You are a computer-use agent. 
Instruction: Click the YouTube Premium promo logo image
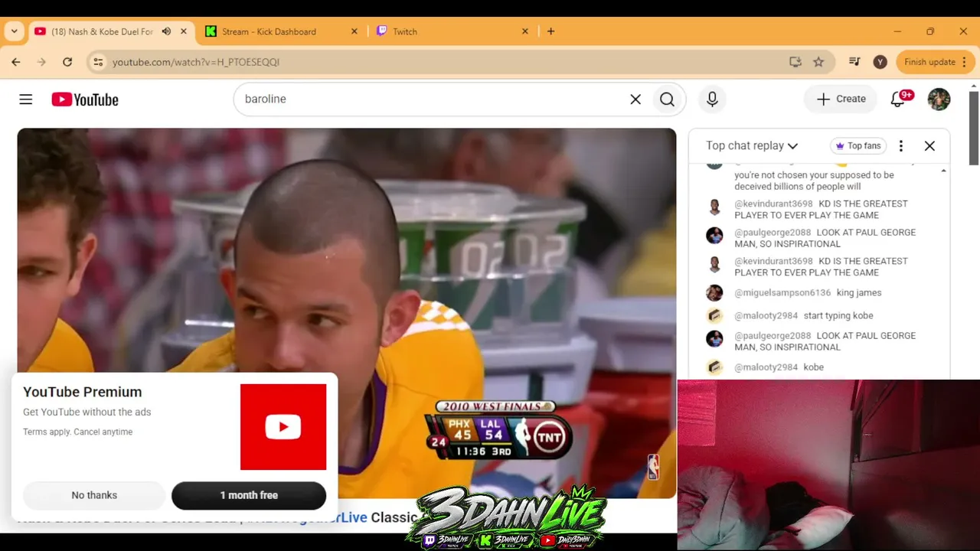click(x=283, y=427)
